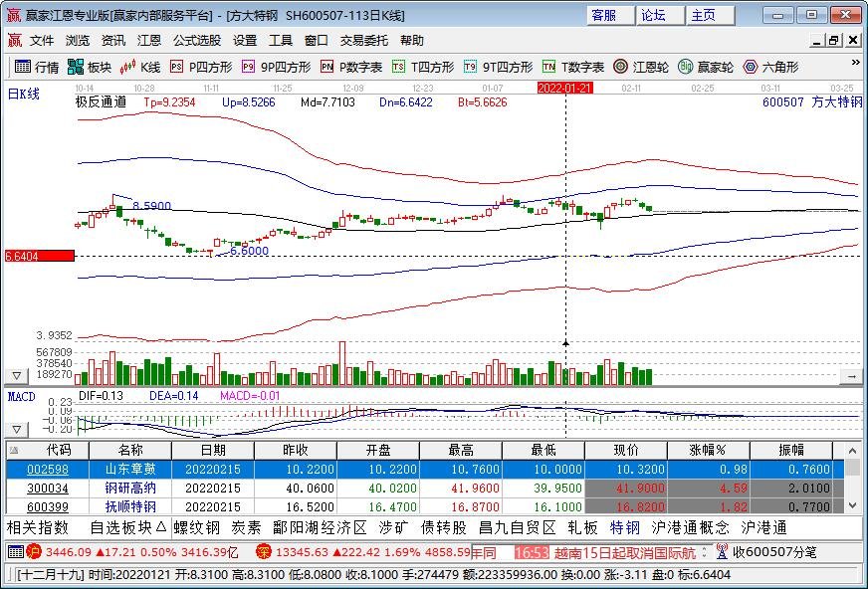The width and height of the screenshot is (868, 589).
Task: Click the small icon in 代码 column header
Action: click(14, 450)
